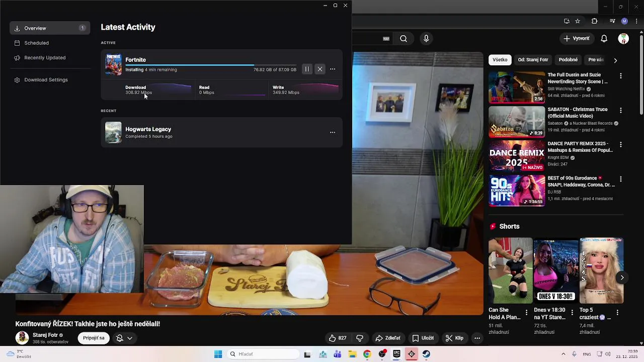Click the YouTube voice search microphone
This screenshot has width=644, height=362.
coord(426,39)
